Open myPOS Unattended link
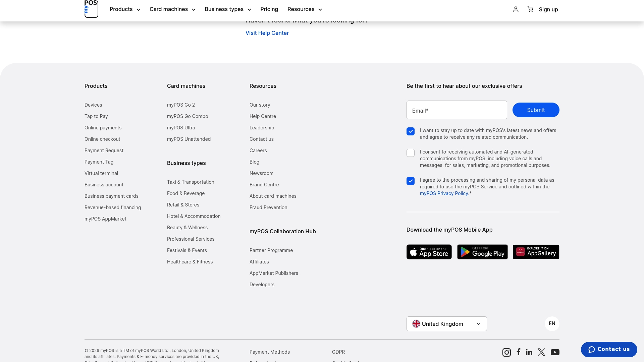The width and height of the screenshot is (644, 362). [x=189, y=139]
